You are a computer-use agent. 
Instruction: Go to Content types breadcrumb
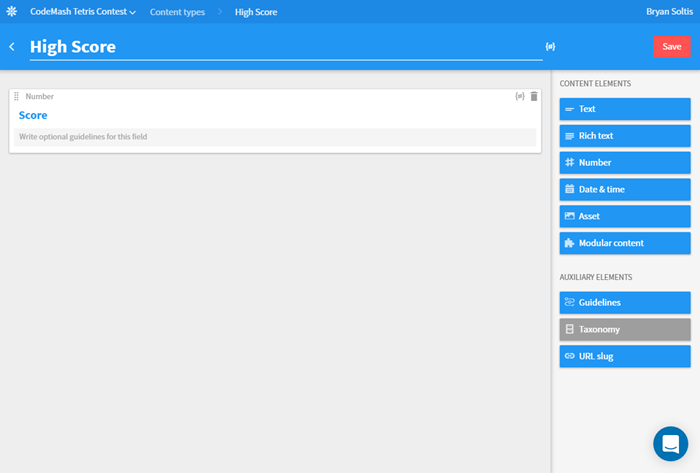[x=177, y=12]
